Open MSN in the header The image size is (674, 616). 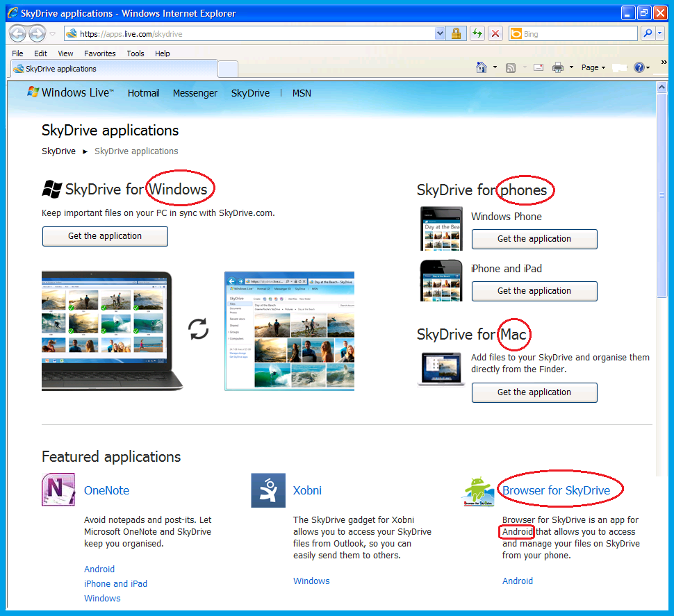pyautogui.click(x=302, y=93)
